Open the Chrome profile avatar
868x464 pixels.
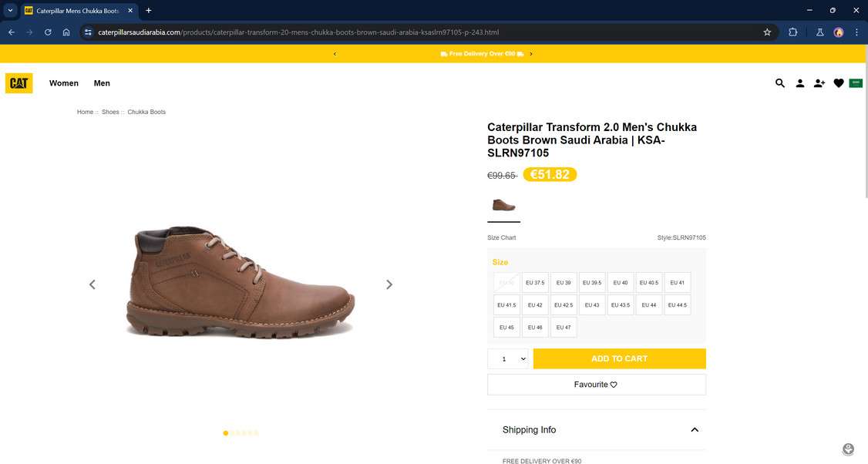pos(838,32)
